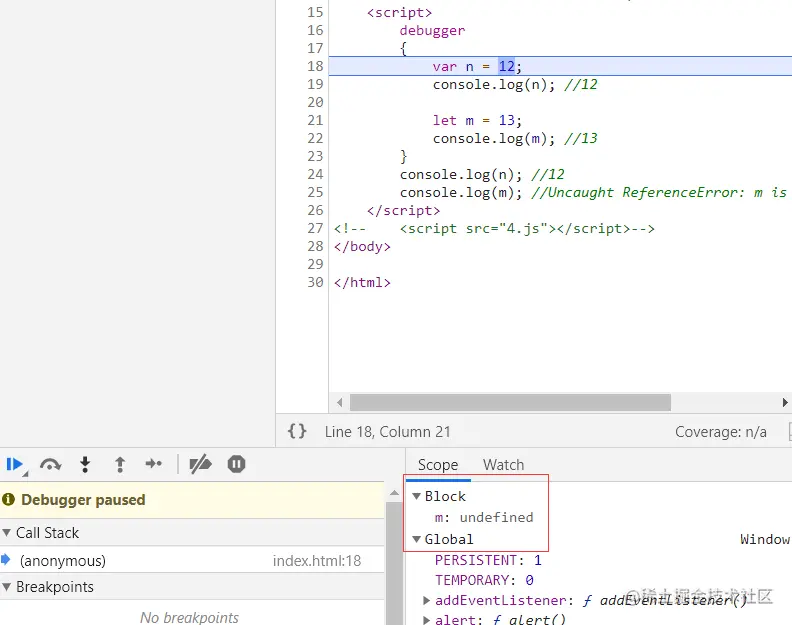Click the editor scrollbar's right arrow
Viewport: 792px width, 625px height.
(x=785, y=402)
